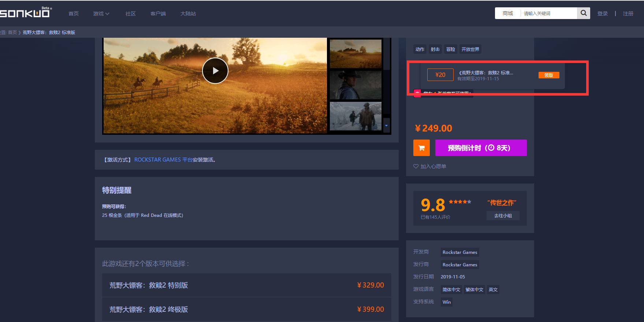Image resolution: width=644 pixels, height=322 pixels.
Task: Click the ¥20 coupon value box
Action: click(x=440, y=75)
